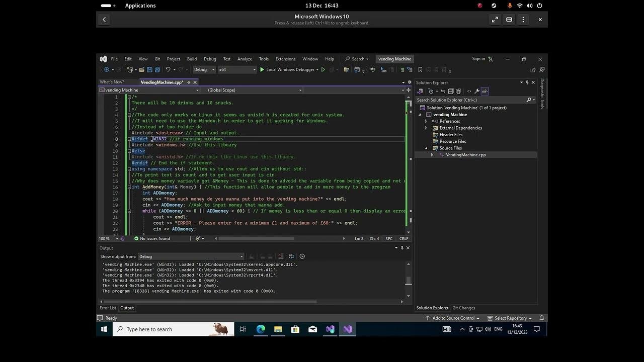
Task: Click the Live Share icon at top right
Action: [x=532, y=70]
